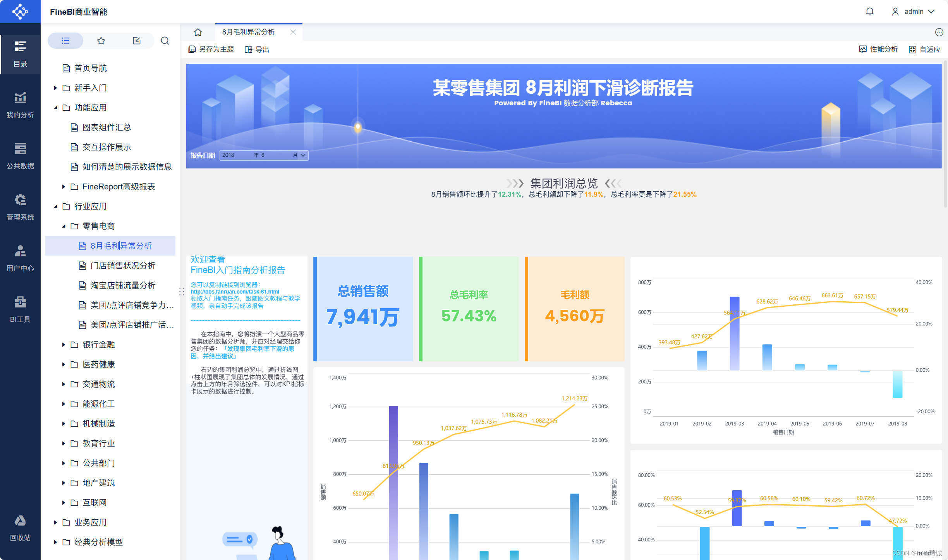Screen dimensions: 948x560
Task: Click the dashboard vertical scrollbar
Action: (945, 134)
